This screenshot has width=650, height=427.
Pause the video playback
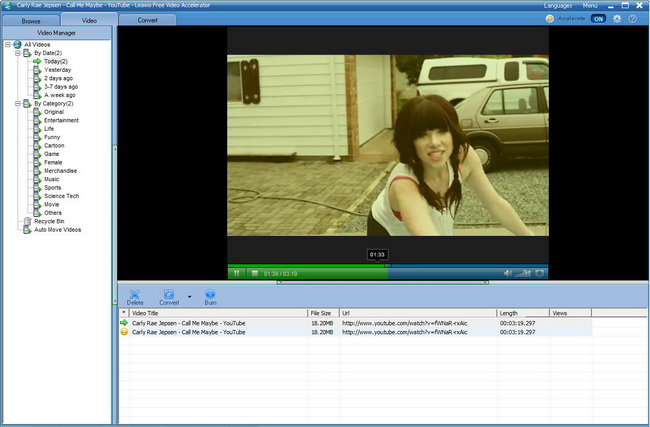(x=236, y=273)
